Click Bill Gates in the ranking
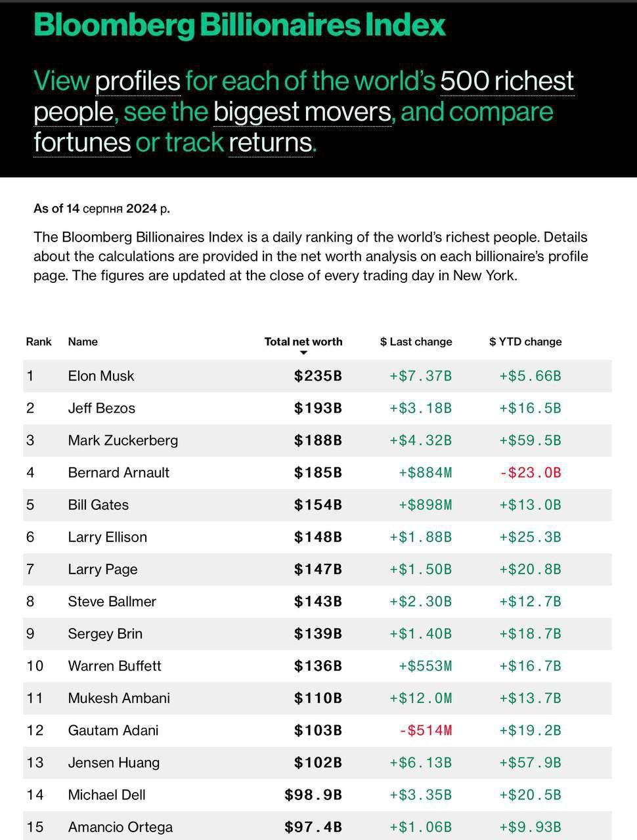Image resolution: width=637 pixels, height=840 pixels. [99, 505]
